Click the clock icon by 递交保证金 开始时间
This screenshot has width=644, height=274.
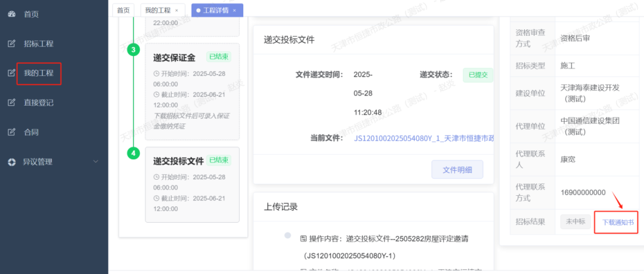coord(156,74)
